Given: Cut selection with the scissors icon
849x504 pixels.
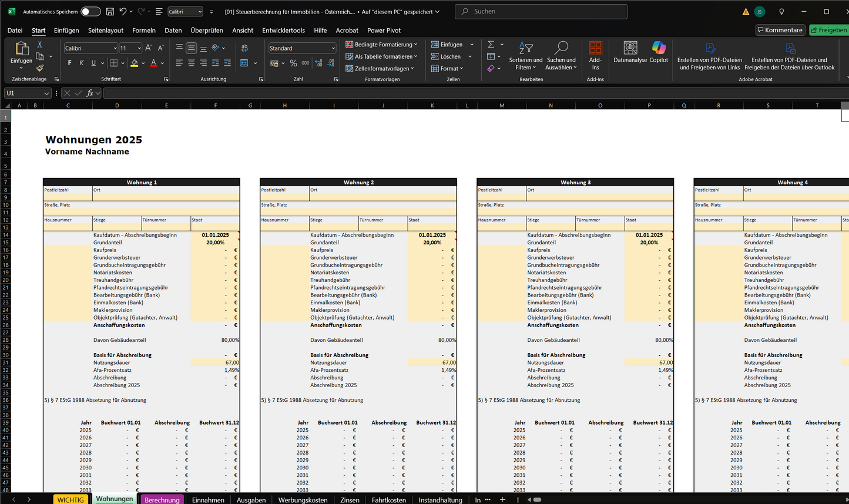Looking at the screenshot, I should coord(39,45).
